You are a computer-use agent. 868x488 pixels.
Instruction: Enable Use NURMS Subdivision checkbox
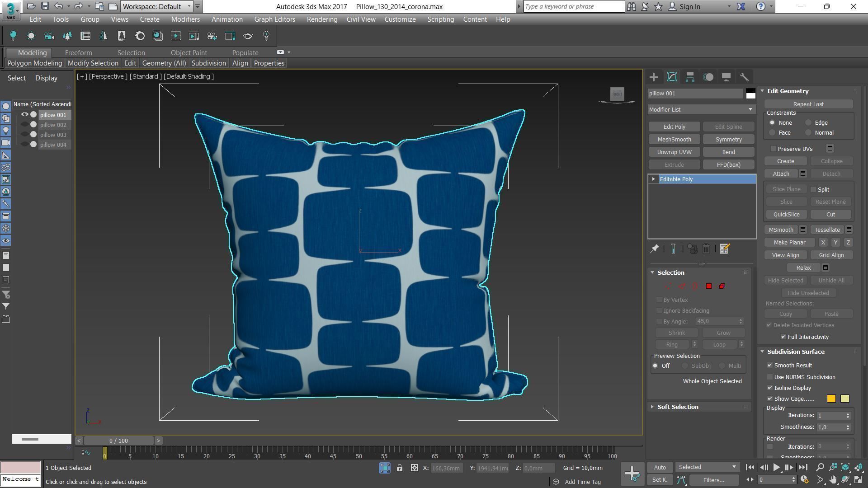[x=770, y=377]
